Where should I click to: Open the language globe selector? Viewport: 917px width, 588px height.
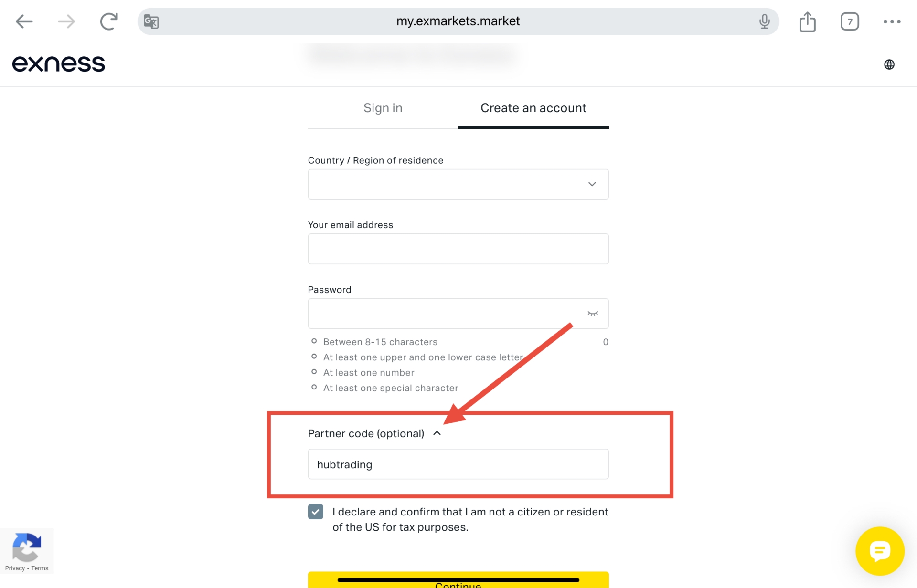coord(889,64)
